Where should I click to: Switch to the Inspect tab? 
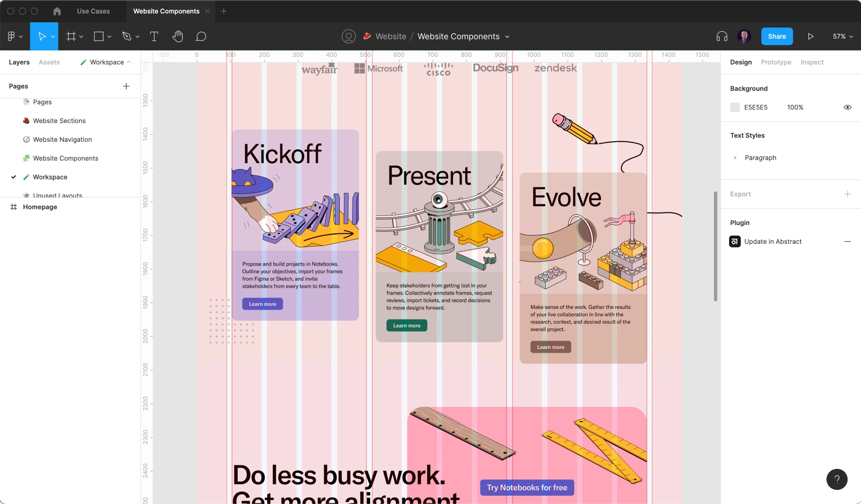pos(812,62)
